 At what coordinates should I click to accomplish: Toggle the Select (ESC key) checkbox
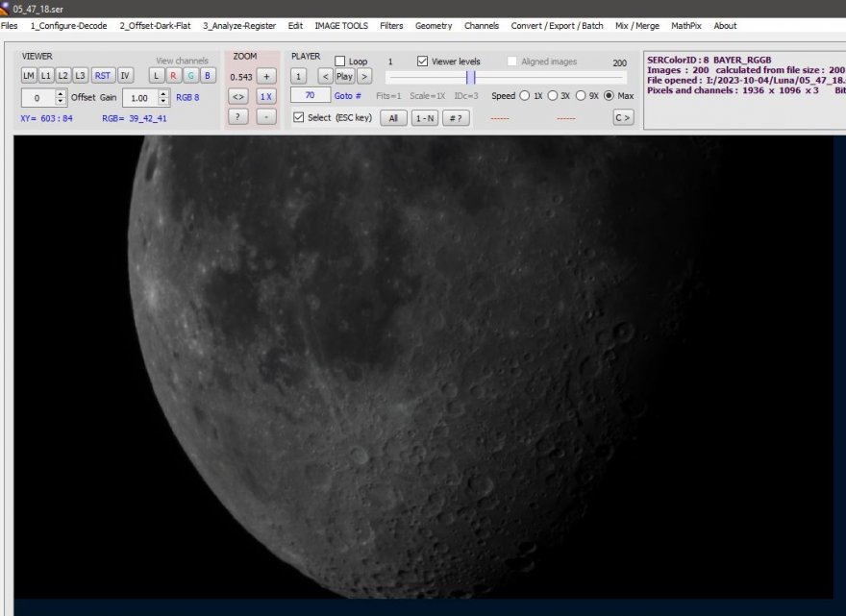point(298,117)
